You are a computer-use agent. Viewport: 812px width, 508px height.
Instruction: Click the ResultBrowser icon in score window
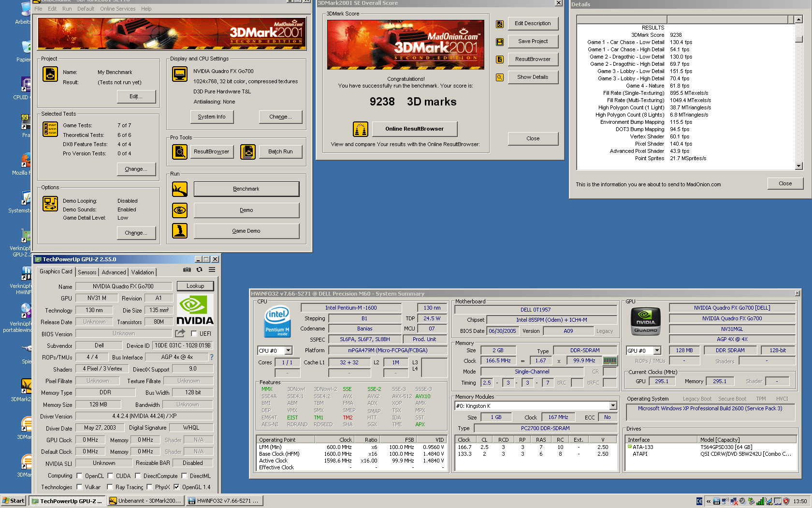(x=500, y=60)
